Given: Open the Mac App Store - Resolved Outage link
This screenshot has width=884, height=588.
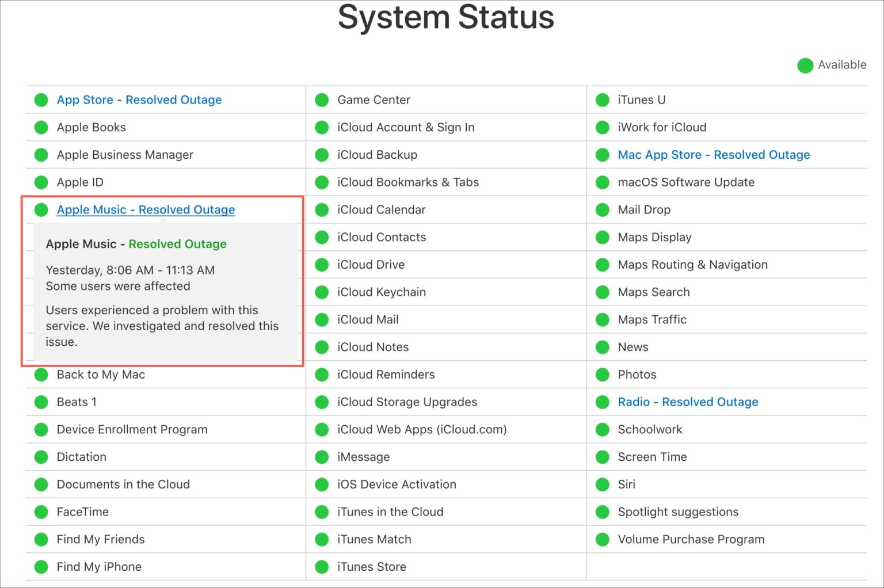Looking at the screenshot, I should (x=714, y=154).
